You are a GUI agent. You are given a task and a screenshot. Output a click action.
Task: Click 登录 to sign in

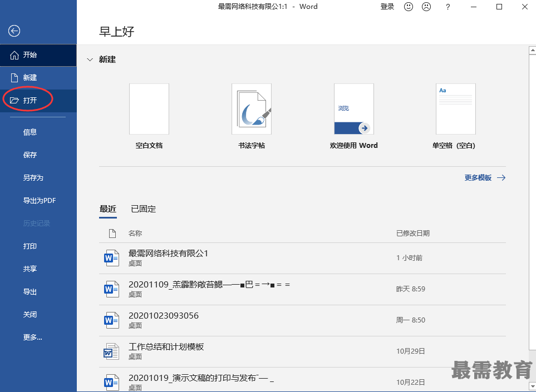[x=387, y=7]
